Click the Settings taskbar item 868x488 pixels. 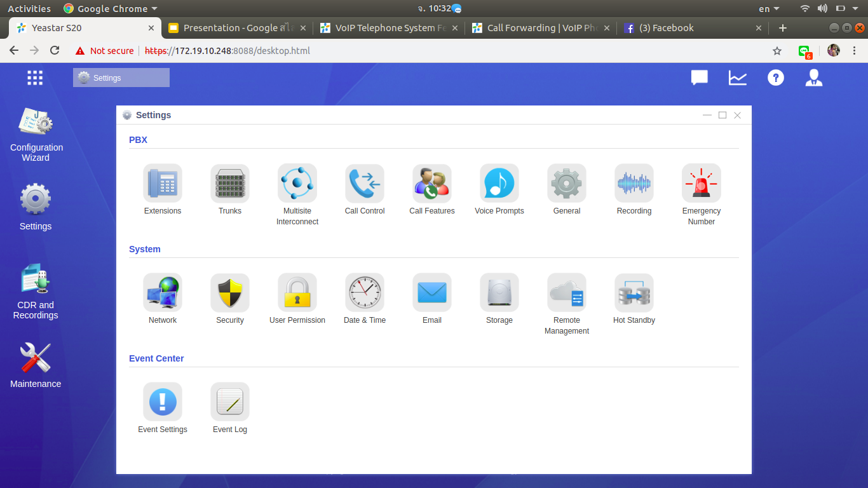(121, 78)
